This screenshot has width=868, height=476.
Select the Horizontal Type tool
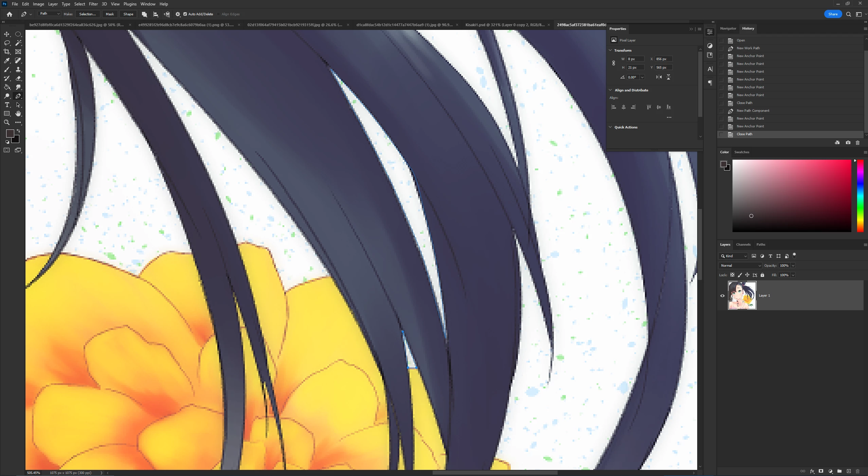click(7, 105)
